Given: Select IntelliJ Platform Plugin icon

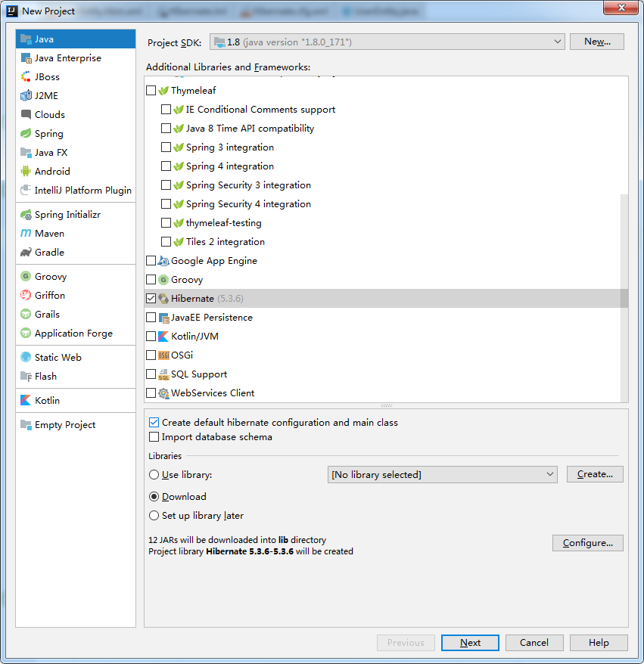Looking at the screenshot, I should point(26,190).
